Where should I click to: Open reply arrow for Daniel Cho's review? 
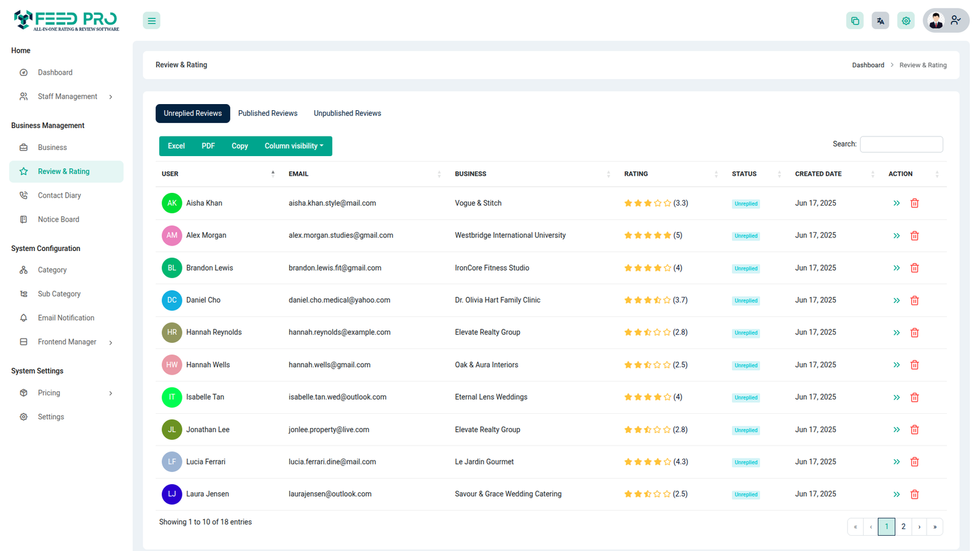[896, 301]
